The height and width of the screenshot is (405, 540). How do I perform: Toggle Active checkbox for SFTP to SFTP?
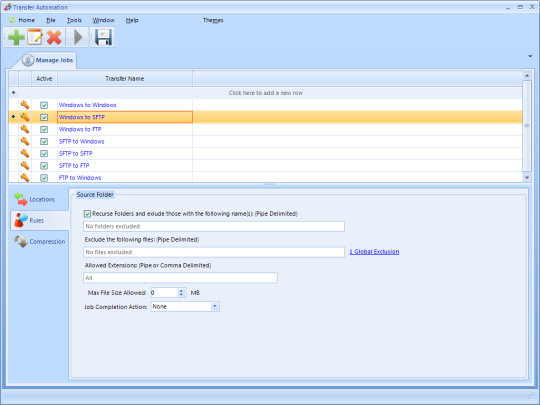pyautogui.click(x=44, y=154)
